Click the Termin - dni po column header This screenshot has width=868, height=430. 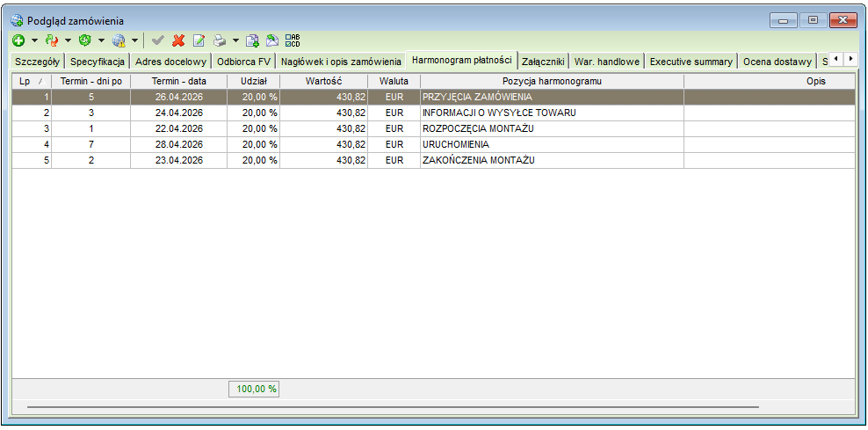(90, 82)
